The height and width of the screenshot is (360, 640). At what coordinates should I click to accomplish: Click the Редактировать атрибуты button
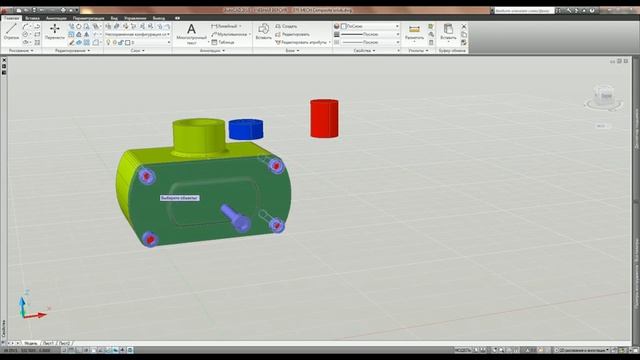pos(301,42)
